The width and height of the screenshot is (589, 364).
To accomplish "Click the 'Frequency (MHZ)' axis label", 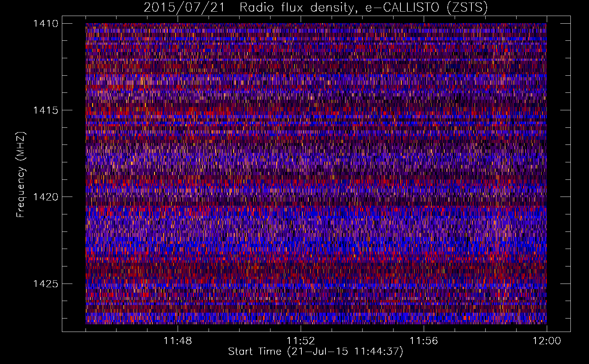I will (x=21, y=175).
